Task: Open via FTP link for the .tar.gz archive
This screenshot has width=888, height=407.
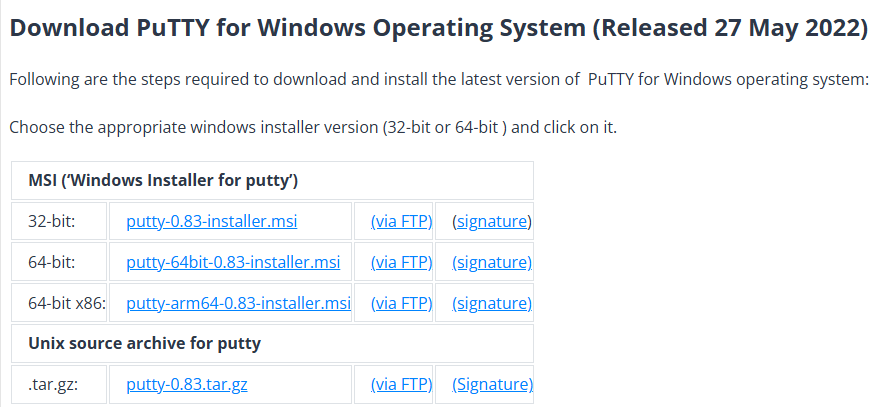Action: coord(401,384)
